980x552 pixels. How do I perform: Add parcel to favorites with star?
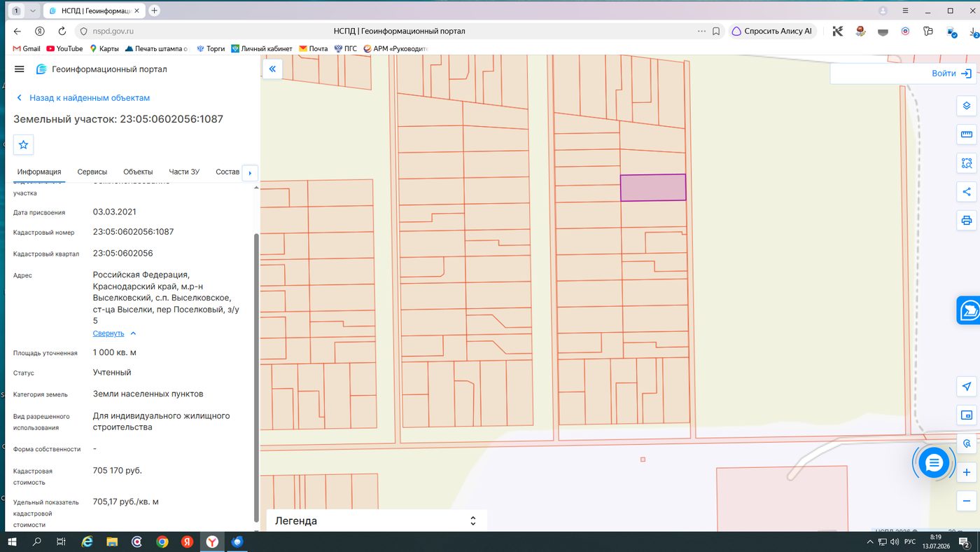[x=24, y=144]
